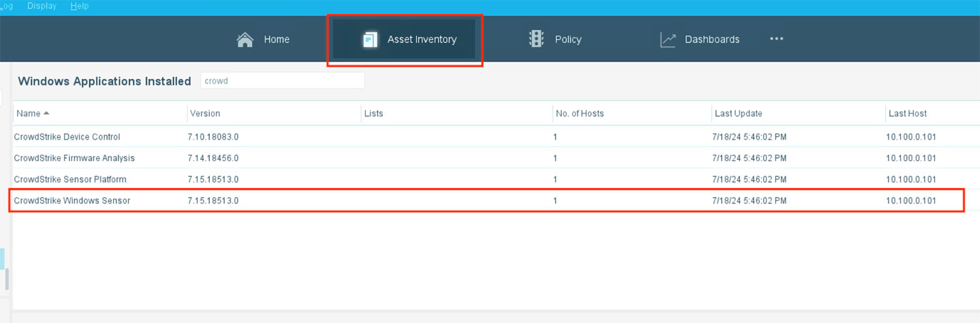Click the Policy traffic light icon

click(x=536, y=39)
